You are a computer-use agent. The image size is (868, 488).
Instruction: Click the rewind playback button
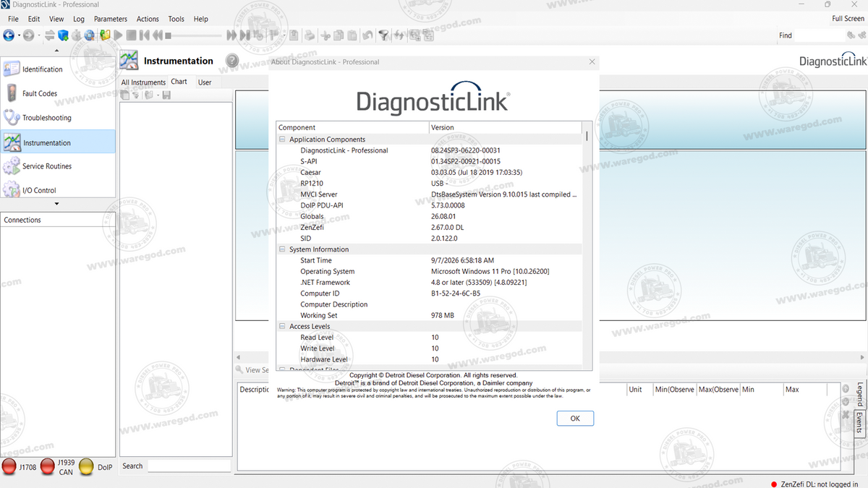(158, 35)
